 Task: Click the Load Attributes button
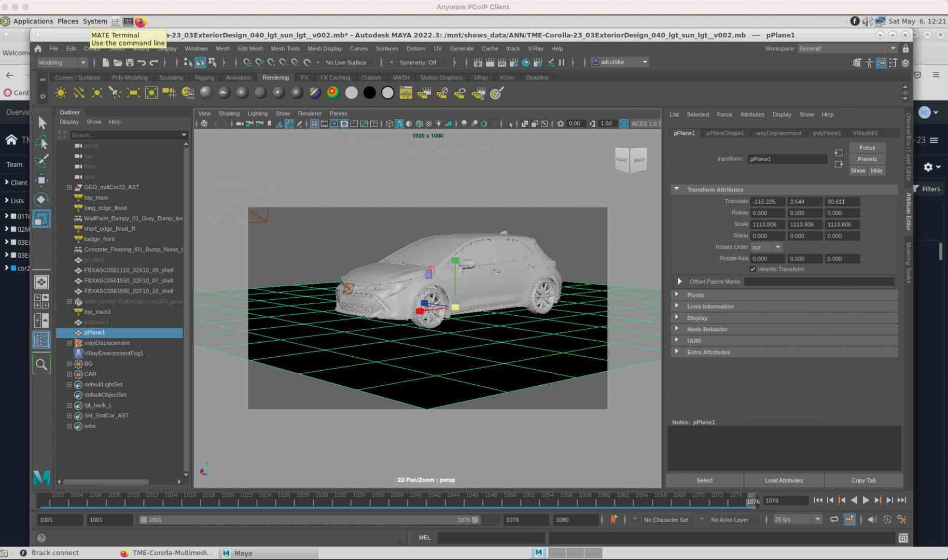click(x=784, y=480)
